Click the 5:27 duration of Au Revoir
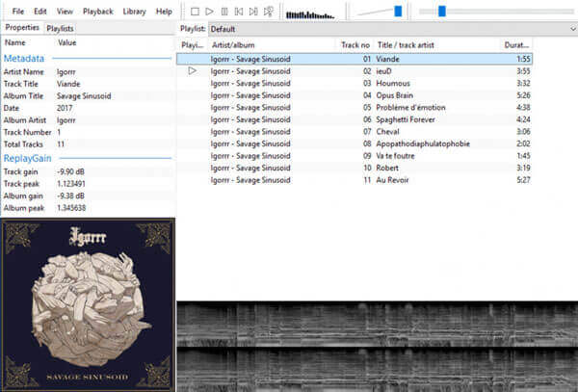The width and height of the screenshot is (578, 392). coord(523,180)
